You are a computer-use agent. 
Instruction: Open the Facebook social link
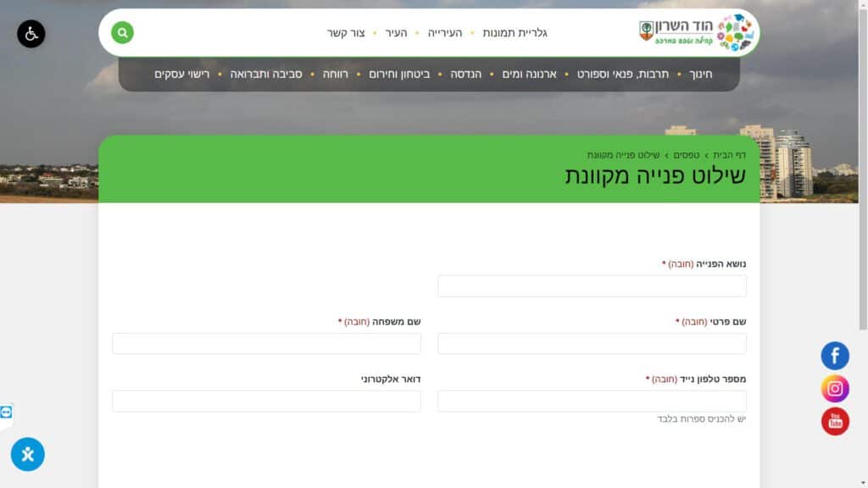click(834, 356)
